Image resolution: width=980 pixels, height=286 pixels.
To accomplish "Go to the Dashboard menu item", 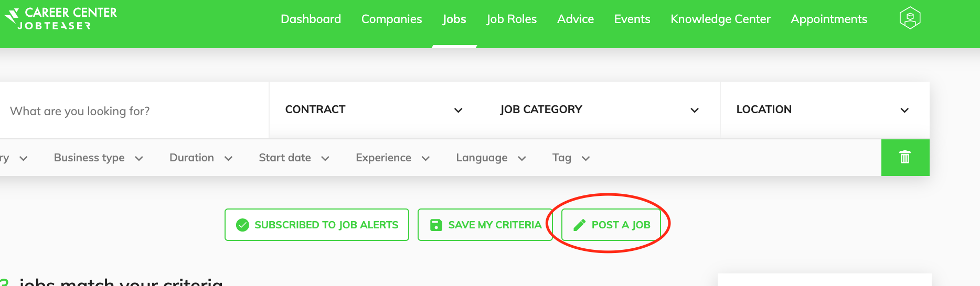I will pyautogui.click(x=311, y=19).
